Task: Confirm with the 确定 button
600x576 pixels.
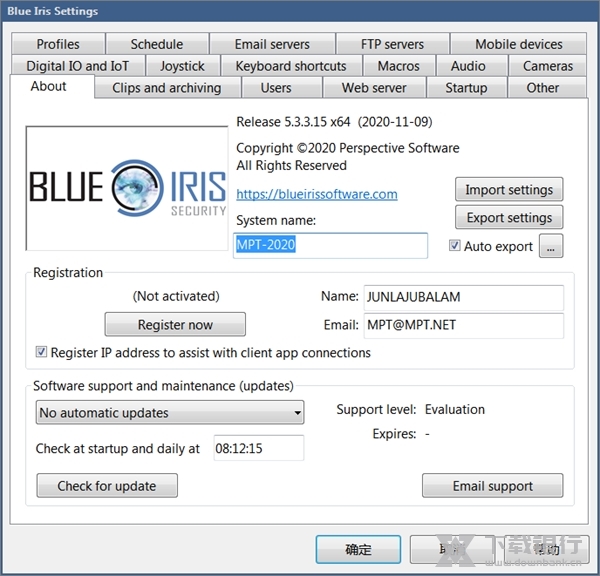Action: pos(358,549)
